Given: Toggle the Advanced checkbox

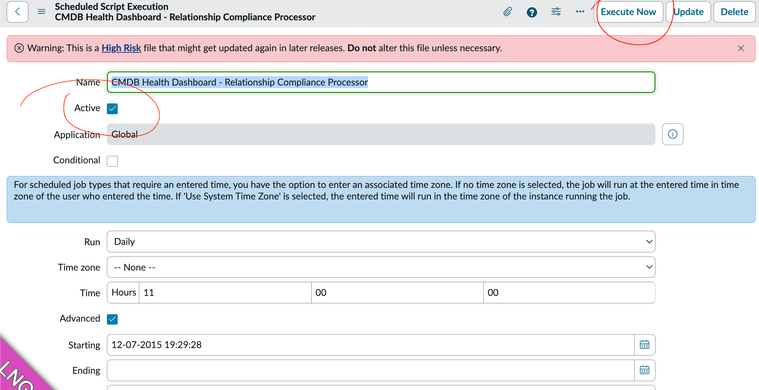Looking at the screenshot, I should (x=112, y=319).
